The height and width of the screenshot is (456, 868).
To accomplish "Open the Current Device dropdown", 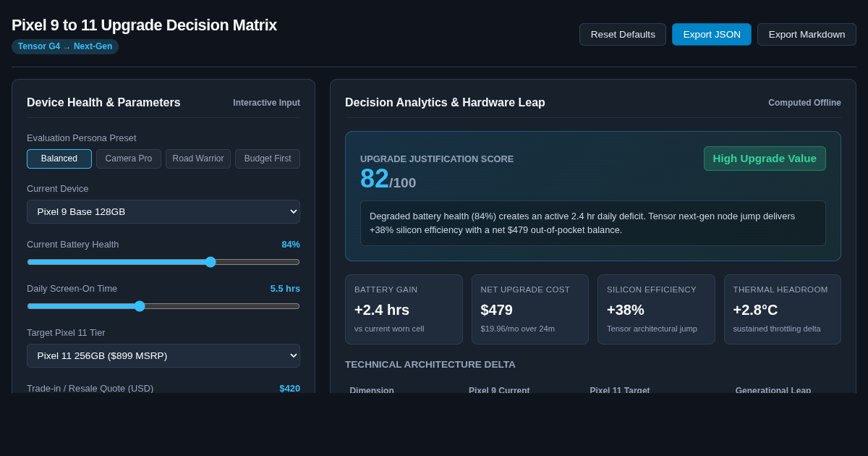I will click(163, 211).
